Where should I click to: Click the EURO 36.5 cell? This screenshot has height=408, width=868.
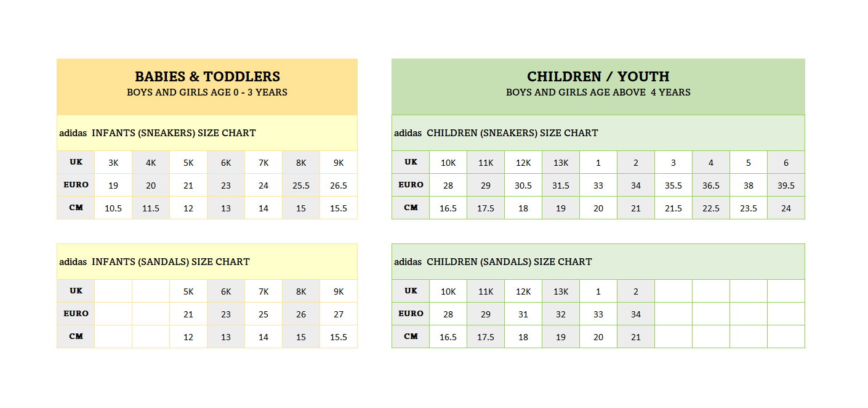(711, 186)
